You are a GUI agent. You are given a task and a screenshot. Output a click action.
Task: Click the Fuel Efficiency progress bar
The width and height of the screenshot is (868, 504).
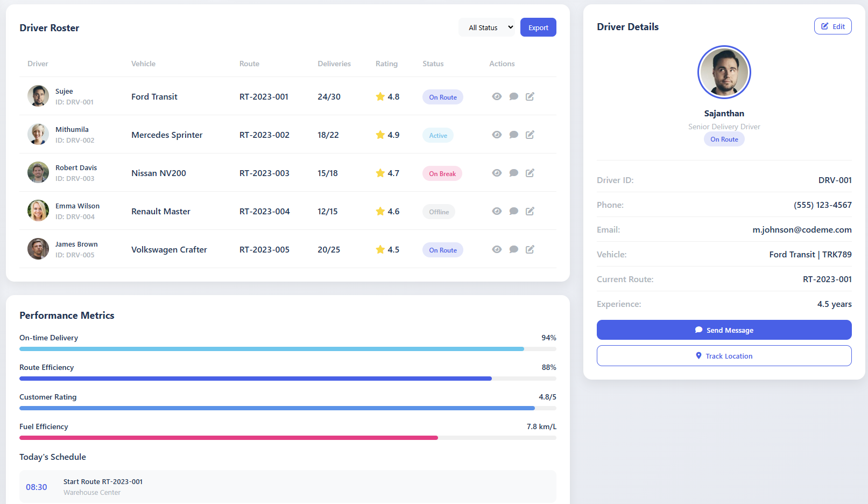point(288,438)
